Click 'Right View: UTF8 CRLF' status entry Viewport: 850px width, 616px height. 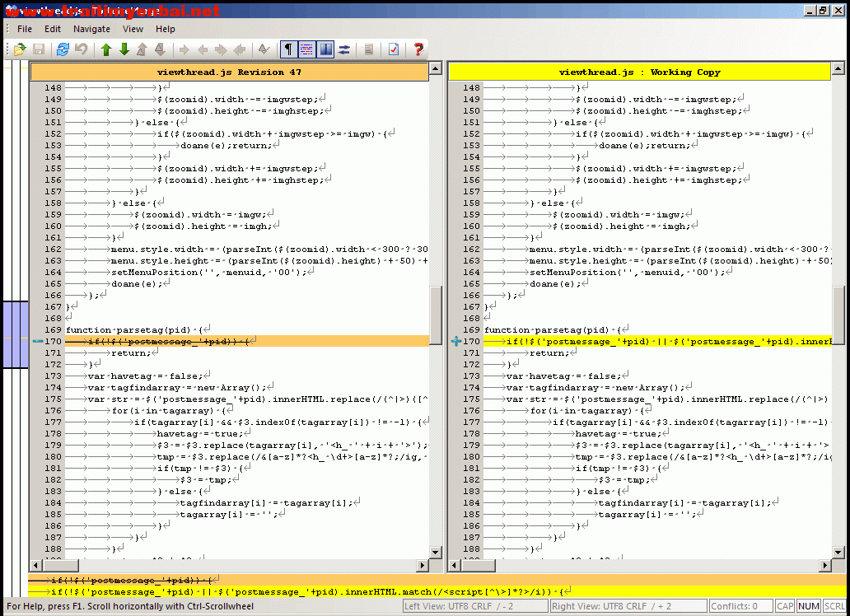point(628,606)
